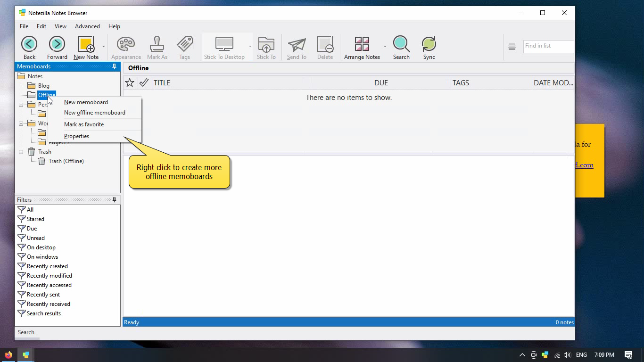
Task: Open the Appearance palette tool
Action: click(x=126, y=48)
